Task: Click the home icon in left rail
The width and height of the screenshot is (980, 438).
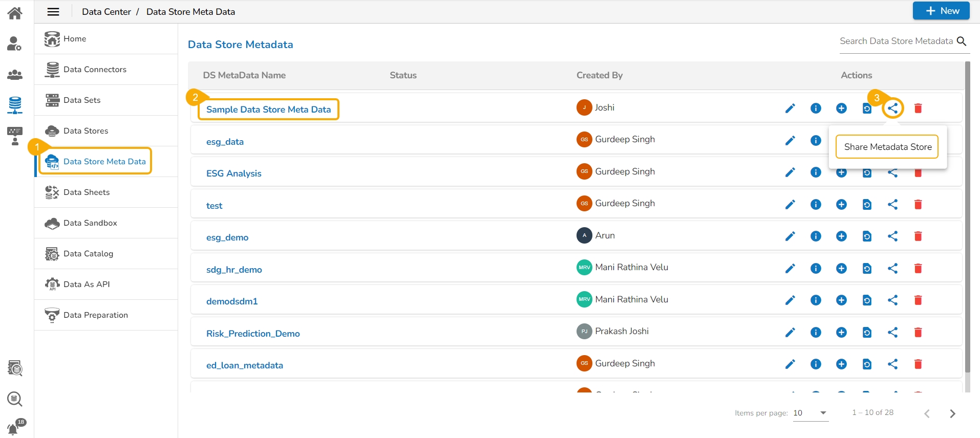Action: click(x=15, y=13)
